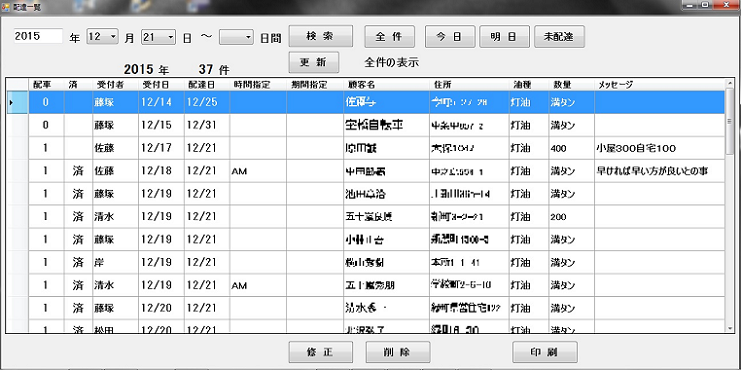Screen dimensions: 741x370
Task: Click the 顧客名 column header
Action: pos(386,85)
